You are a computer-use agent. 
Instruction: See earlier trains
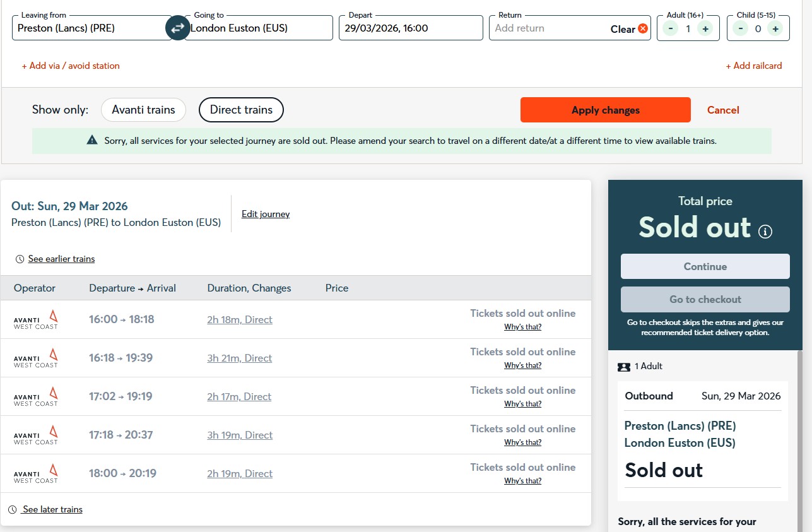click(x=61, y=259)
